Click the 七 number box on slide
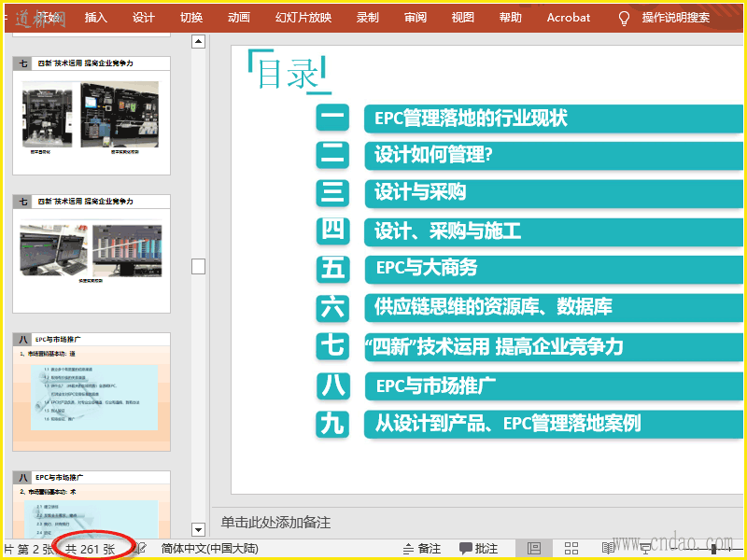Screen dimensions: 747x560 (332, 346)
